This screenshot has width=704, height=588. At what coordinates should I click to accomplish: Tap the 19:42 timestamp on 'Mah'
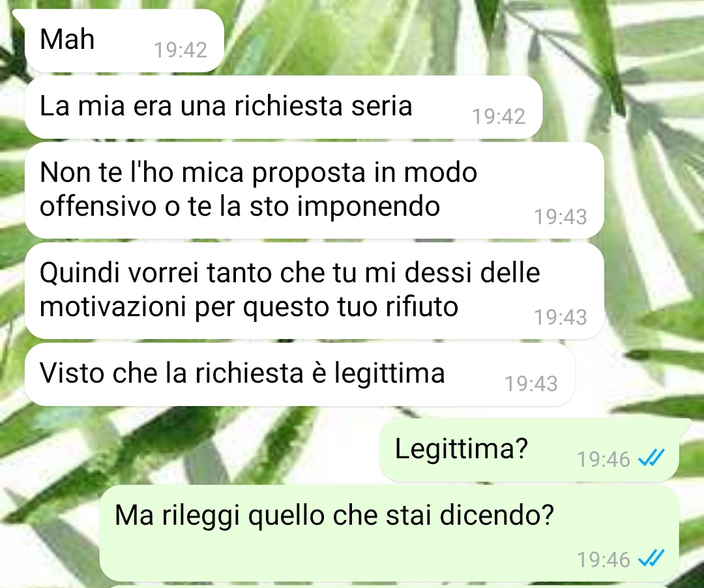click(x=181, y=50)
